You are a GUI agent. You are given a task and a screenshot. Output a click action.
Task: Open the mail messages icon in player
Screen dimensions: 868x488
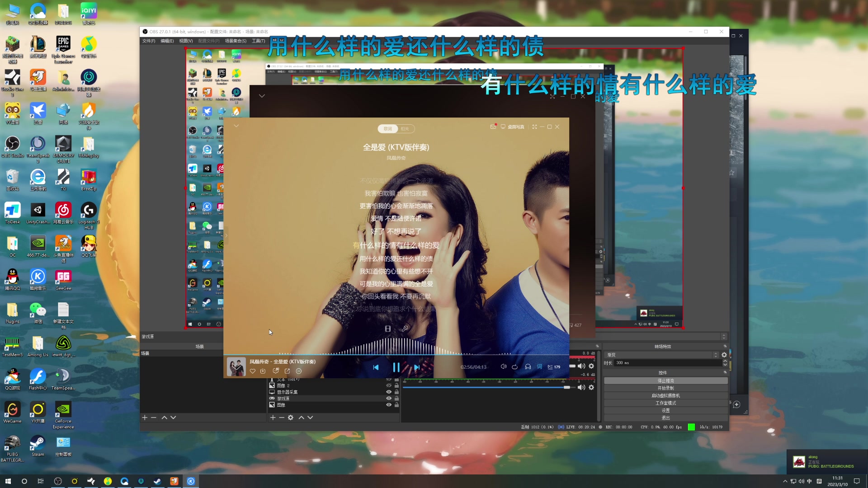[493, 127]
